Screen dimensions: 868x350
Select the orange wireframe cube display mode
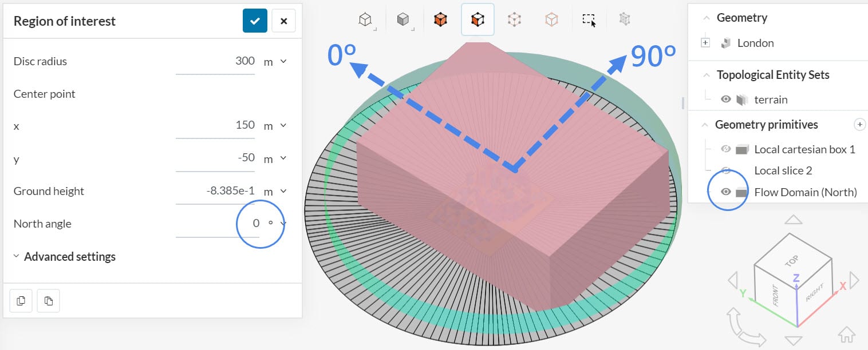point(551,19)
